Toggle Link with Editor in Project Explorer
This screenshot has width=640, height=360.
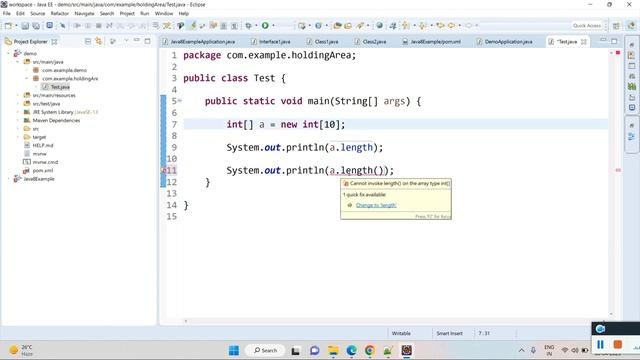[x=98, y=41]
